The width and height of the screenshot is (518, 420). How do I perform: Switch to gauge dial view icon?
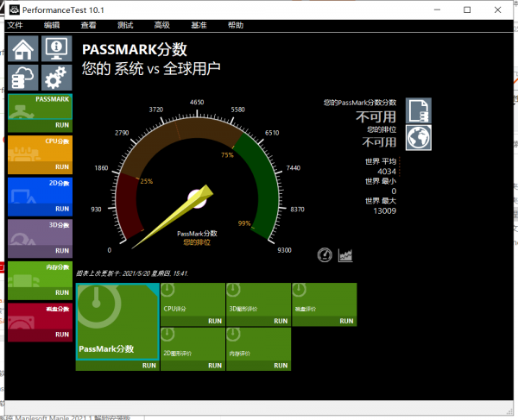coord(325,255)
